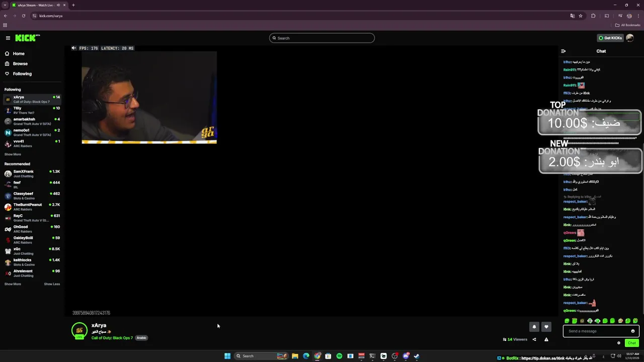Open the emote picker smiley icon

[633, 331]
